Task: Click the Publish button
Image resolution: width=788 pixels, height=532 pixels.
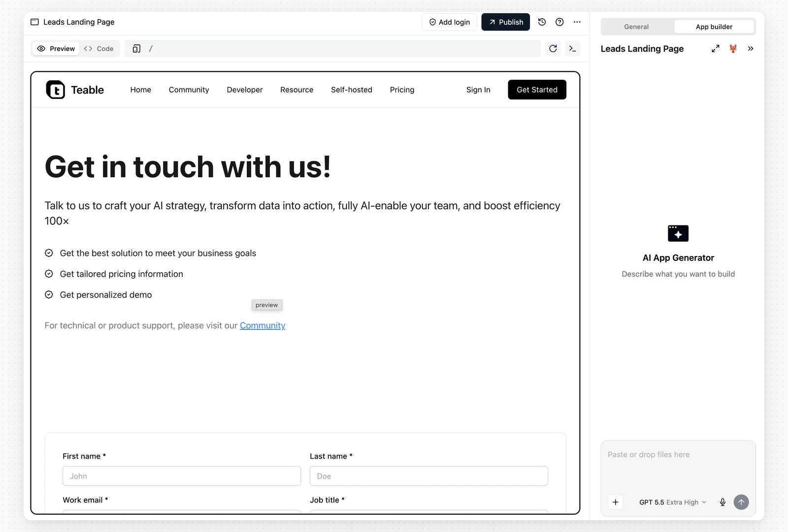Action: tap(506, 22)
